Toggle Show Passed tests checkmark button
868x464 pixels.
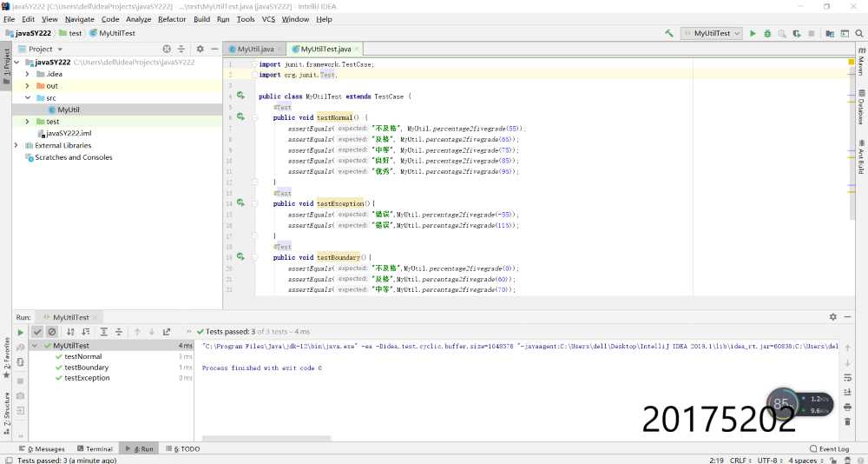(37, 332)
